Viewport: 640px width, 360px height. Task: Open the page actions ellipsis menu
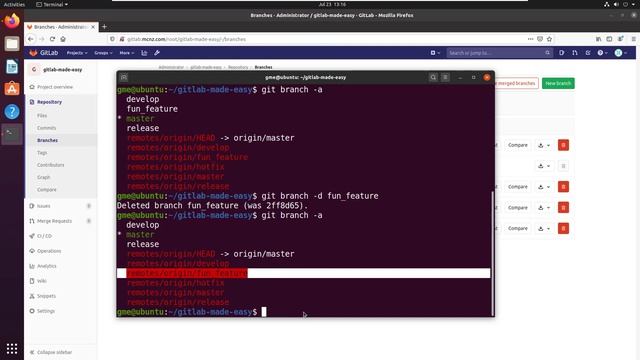point(530,39)
